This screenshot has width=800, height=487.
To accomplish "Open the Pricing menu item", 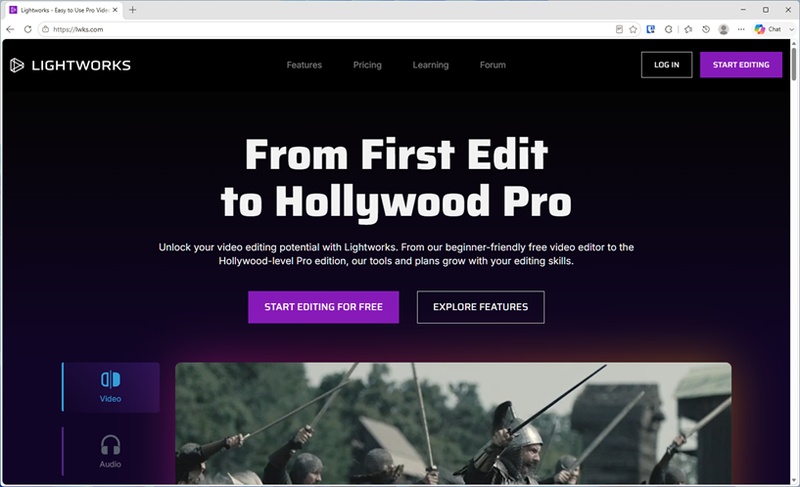I will pos(367,65).
